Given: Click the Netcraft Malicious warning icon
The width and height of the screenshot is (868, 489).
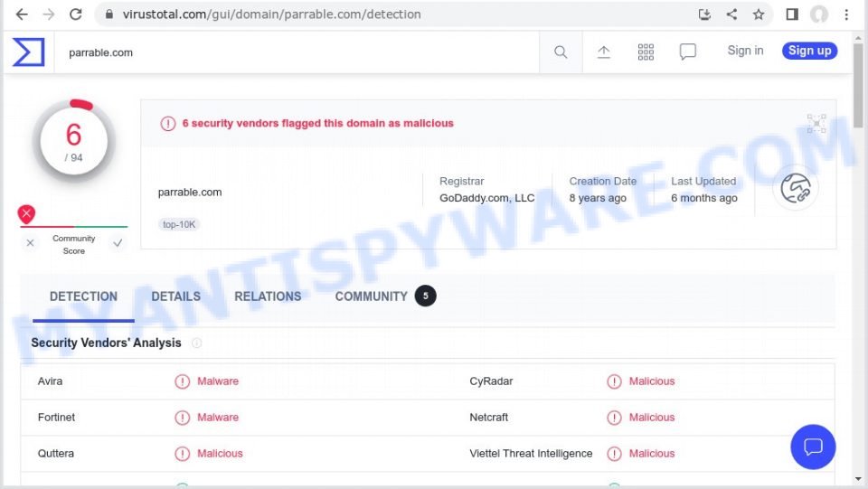Looking at the screenshot, I should 614,418.
